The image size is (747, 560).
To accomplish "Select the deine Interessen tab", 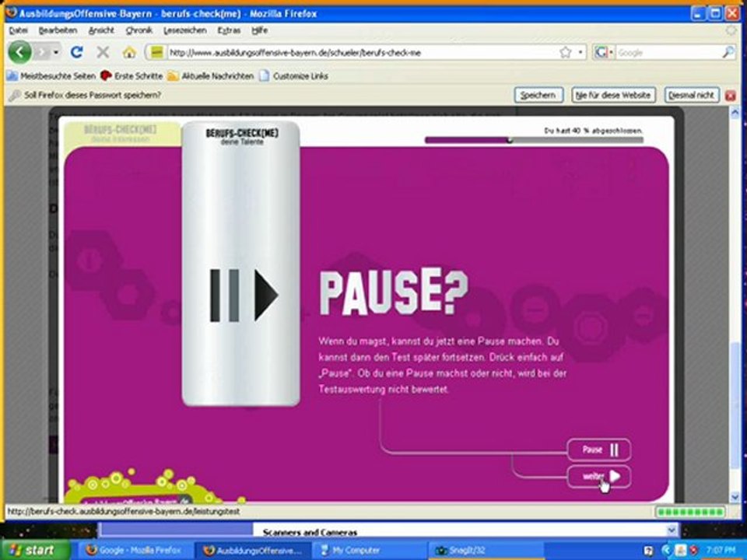I will 121,134.
